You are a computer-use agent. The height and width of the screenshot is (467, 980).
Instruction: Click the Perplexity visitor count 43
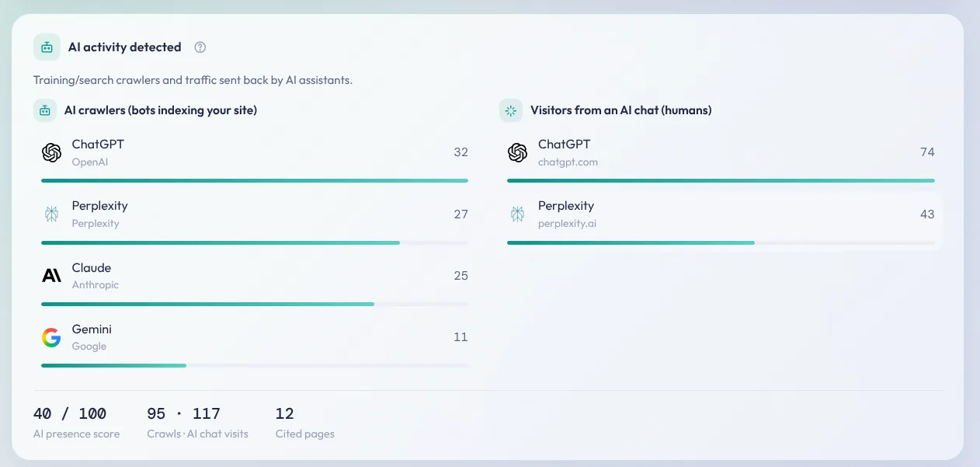[x=927, y=214]
